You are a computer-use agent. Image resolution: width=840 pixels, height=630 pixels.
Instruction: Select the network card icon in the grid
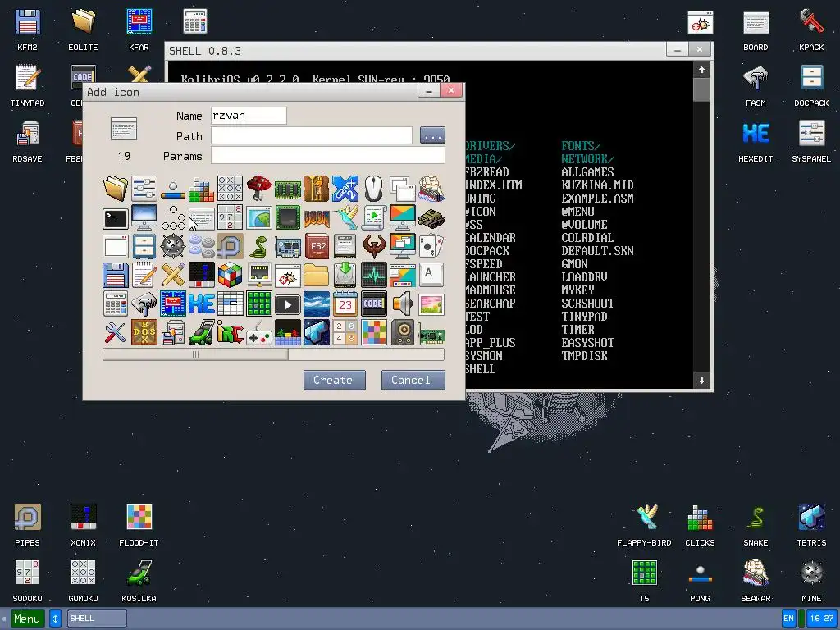point(431,333)
